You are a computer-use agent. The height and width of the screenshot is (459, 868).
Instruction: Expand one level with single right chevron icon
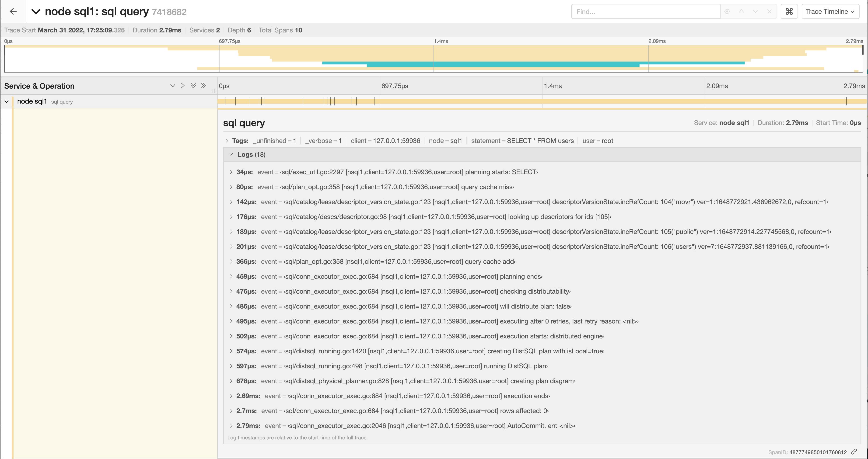(183, 86)
